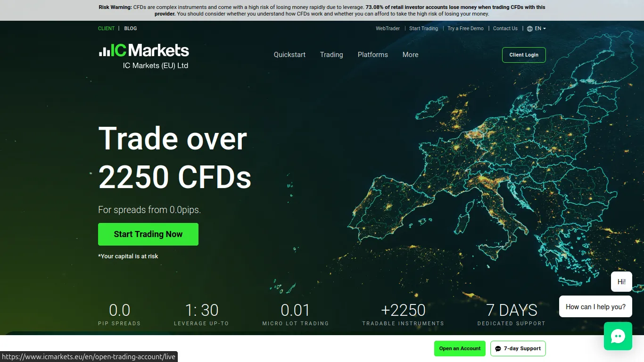Click the '0.0 PIP SPREADS' stat

[119, 314]
